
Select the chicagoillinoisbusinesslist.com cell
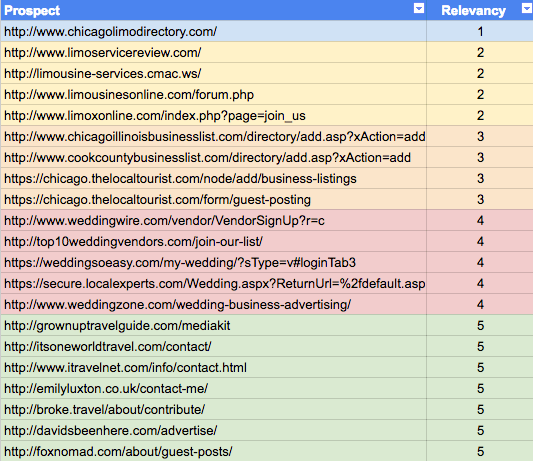click(213, 136)
